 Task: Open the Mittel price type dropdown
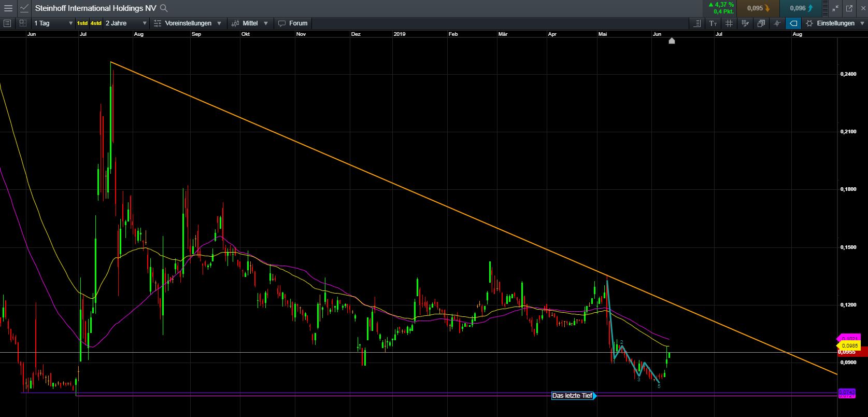pyautogui.click(x=250, y=23)
